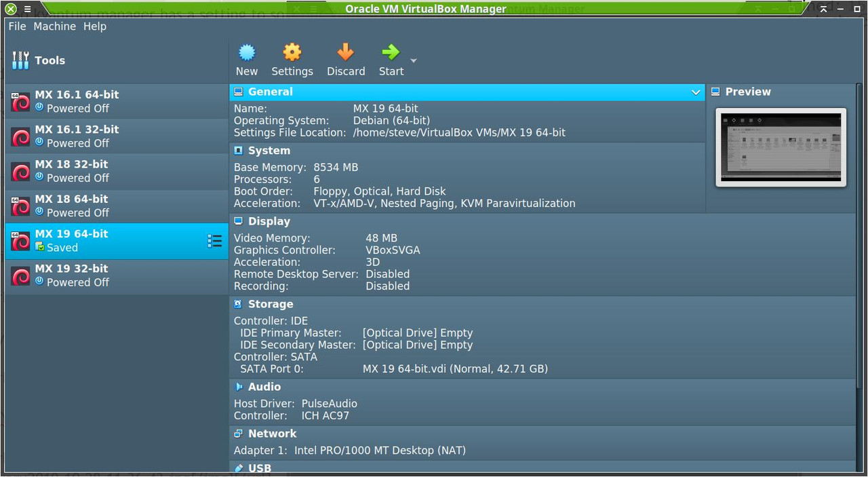868x477 pixels.
Task: Collapse the General section chevron
Action: [696, 92]
